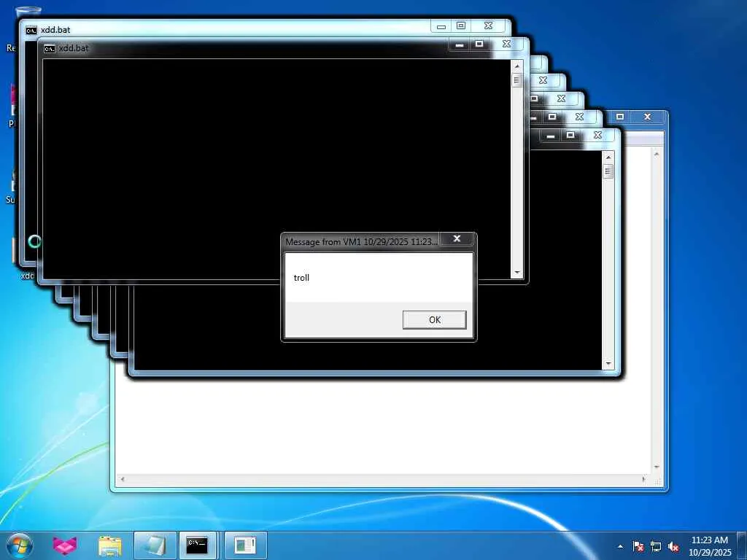Open the Windows Start menu

(x=20, y=545)
